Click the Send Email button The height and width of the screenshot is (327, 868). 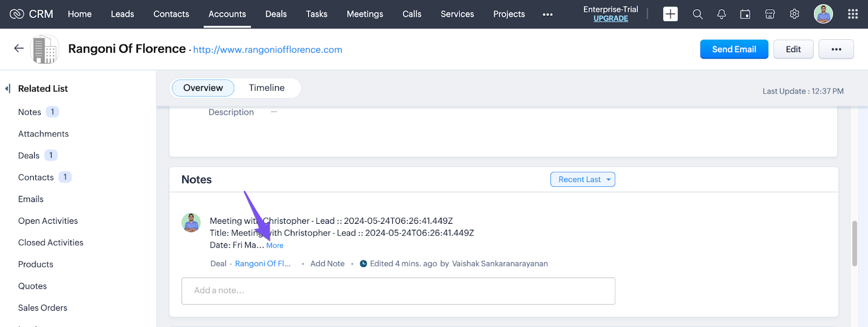(733, 49)
